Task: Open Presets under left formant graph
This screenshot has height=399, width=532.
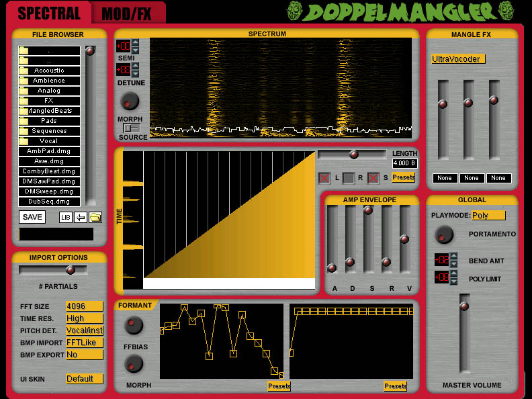Action: pyautogui.click(x=279, y=386)
